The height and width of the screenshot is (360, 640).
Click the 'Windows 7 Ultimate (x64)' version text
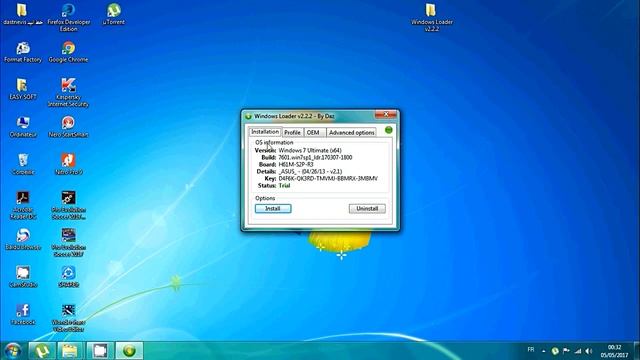[310, 150]
